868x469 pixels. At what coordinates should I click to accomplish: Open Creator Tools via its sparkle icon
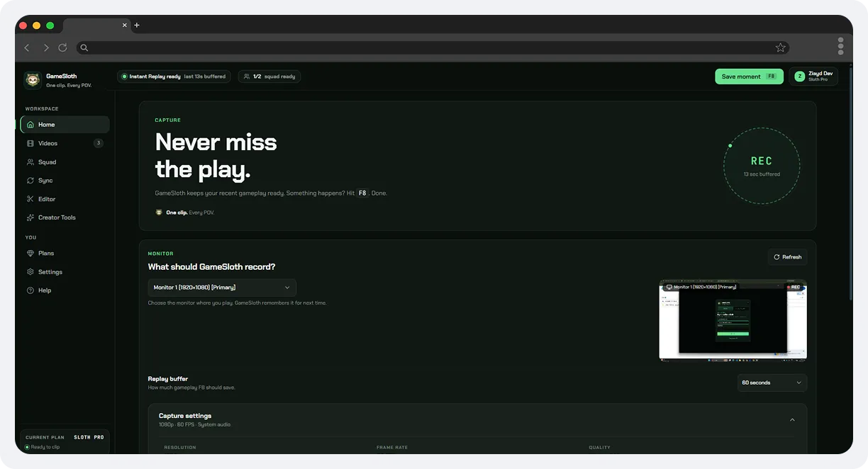coord(30,217)
